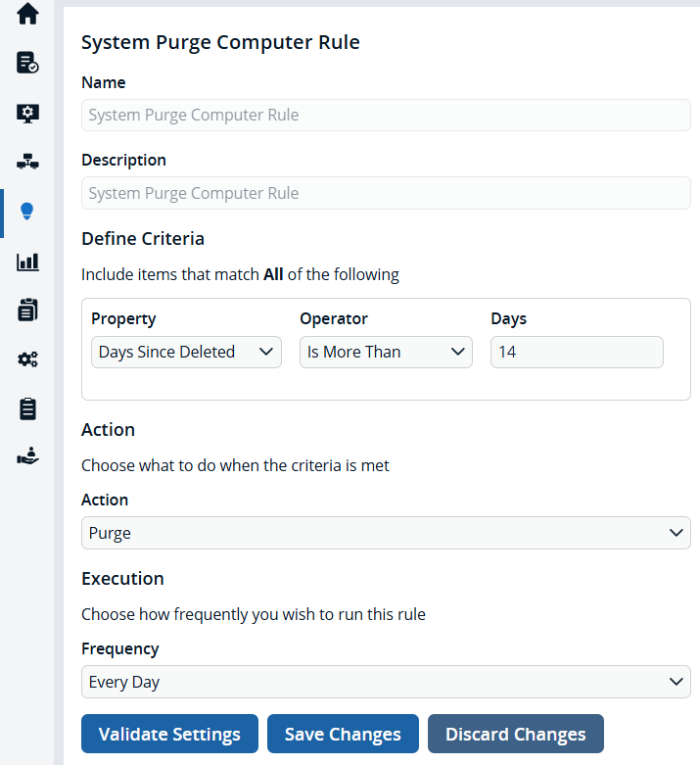The height and width of the screenshot is (765, 700).
Task: Click the Frequency label
Action: coord(120,648)
